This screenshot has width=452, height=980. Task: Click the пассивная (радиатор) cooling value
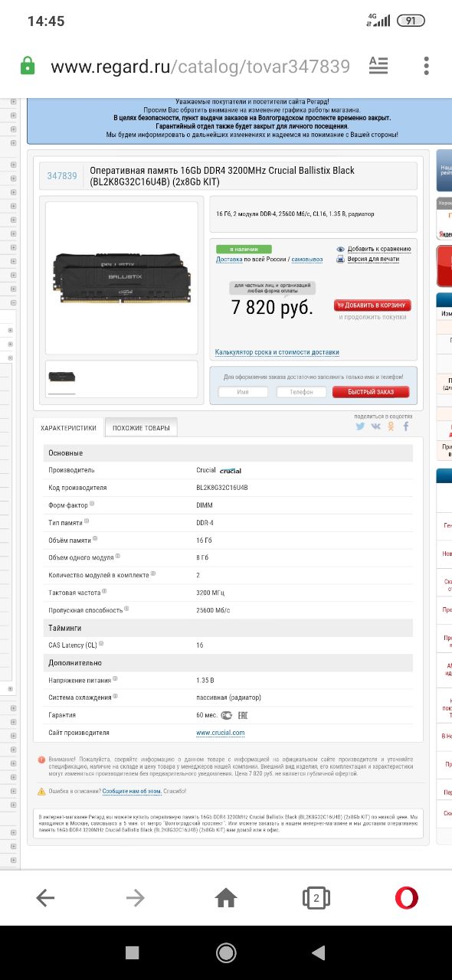point(229,697)
